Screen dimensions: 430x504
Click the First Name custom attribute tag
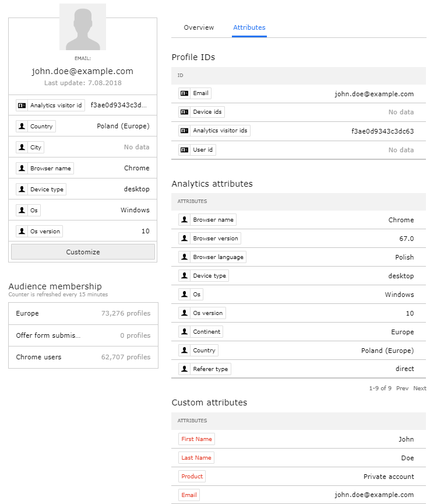[196, 439]
